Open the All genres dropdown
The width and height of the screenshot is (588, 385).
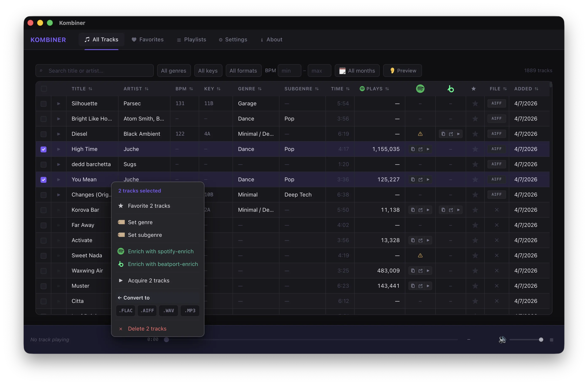174,71
